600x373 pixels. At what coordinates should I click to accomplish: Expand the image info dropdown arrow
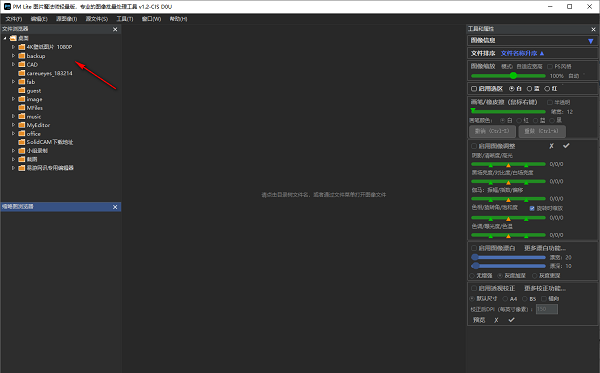coord(590,41)
